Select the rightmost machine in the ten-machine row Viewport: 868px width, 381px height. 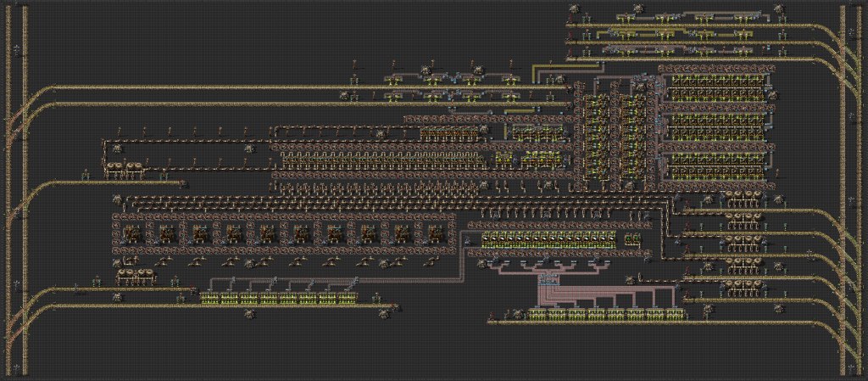click(436, 233)
